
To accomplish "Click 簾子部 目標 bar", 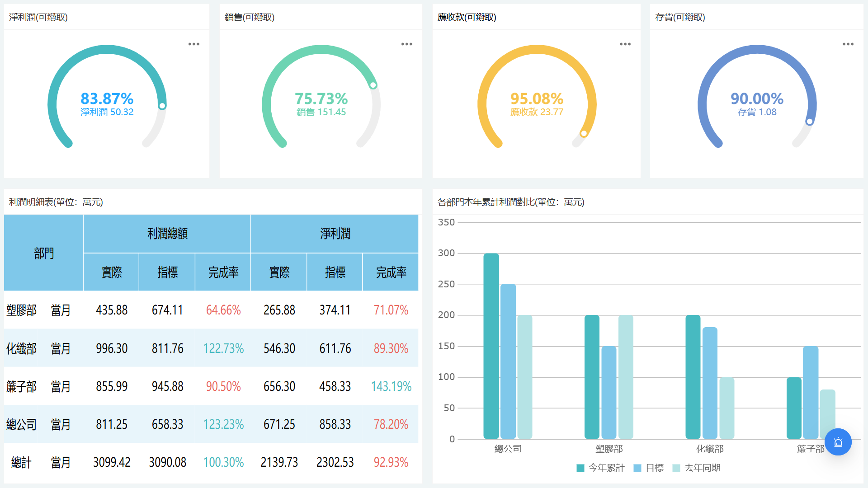I will coord(811,392).
